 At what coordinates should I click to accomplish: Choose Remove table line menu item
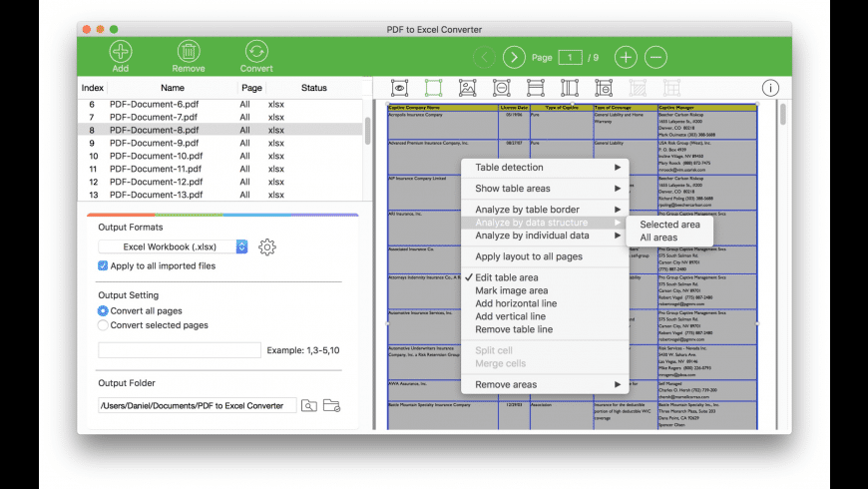point(545,329)
